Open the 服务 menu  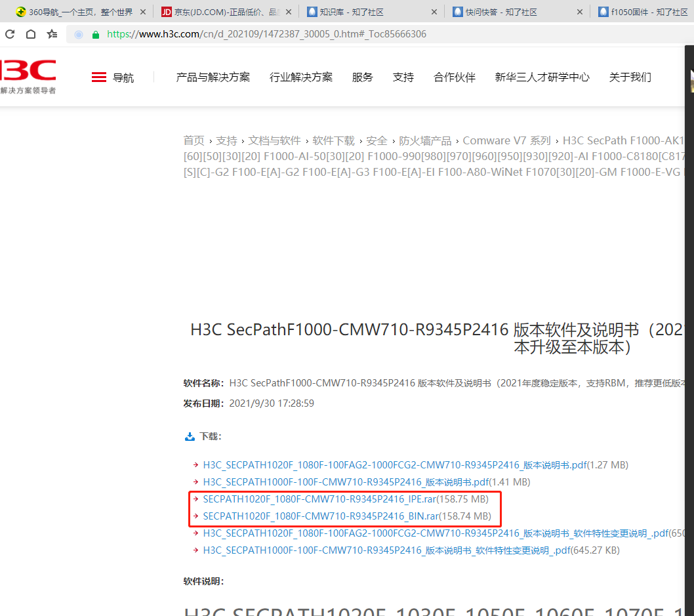[363, 77]
